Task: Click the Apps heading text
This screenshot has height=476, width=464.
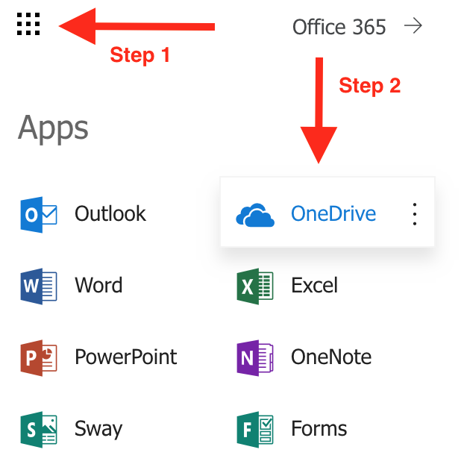Action: coord(53,129)
